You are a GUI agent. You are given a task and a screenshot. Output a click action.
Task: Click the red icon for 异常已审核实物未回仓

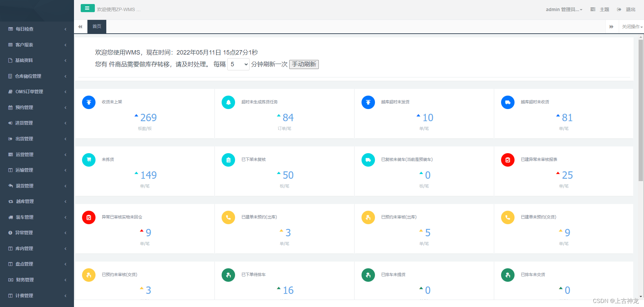point(89,217)
